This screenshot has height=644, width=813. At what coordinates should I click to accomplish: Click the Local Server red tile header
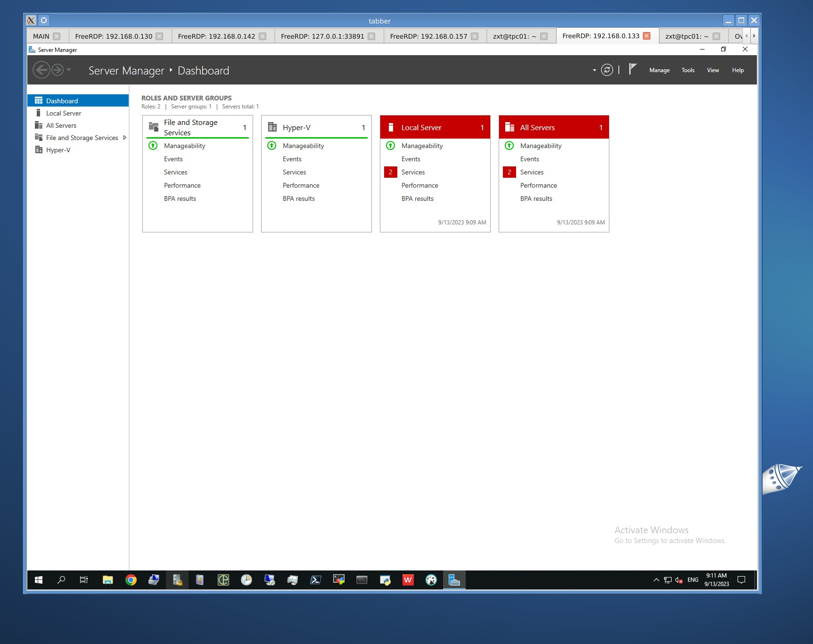[x=435, y=127]
